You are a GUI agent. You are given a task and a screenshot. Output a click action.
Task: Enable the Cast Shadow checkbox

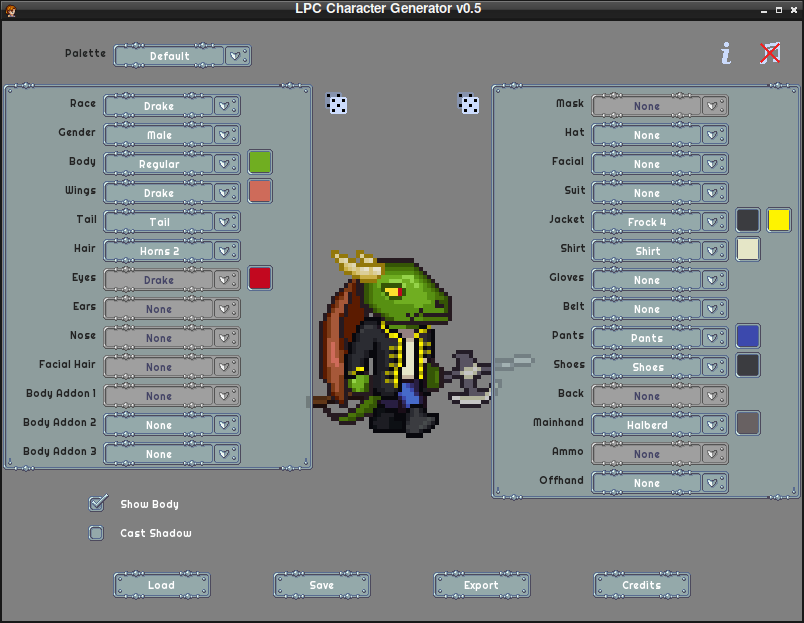click(x=96, y=533)
